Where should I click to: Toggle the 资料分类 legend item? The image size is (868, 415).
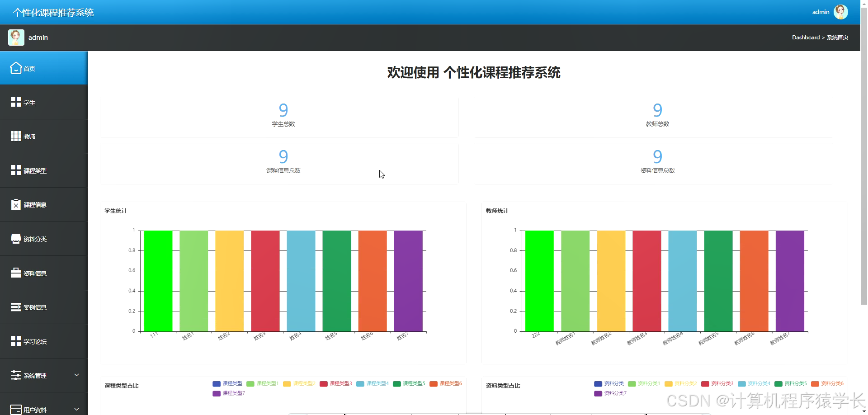pyautogui.click(x=609, y=383)
